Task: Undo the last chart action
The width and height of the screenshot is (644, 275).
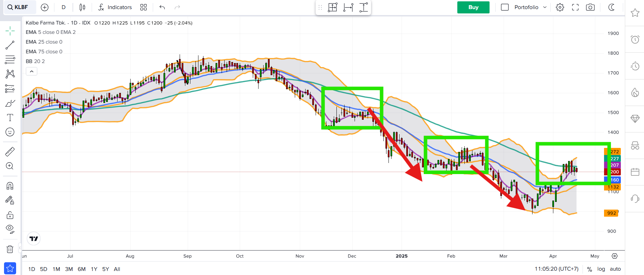Action: coord(162,7)
